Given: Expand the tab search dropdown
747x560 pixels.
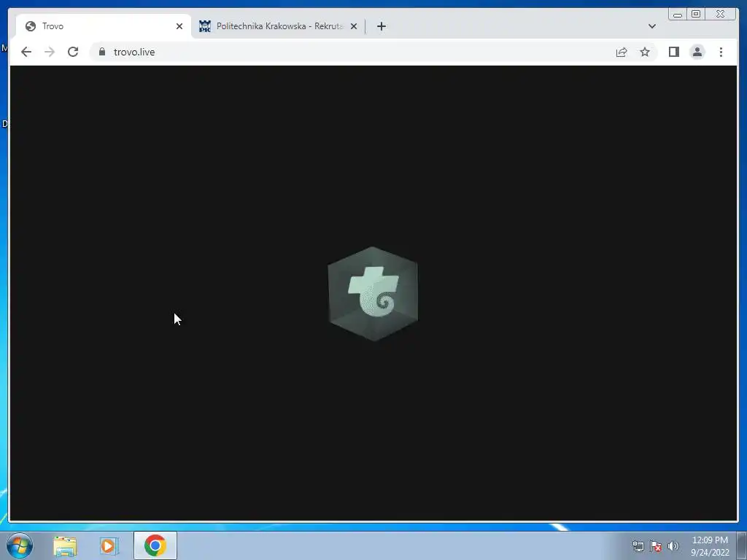Looking at the screenshot, I should [x=652, y=26].
